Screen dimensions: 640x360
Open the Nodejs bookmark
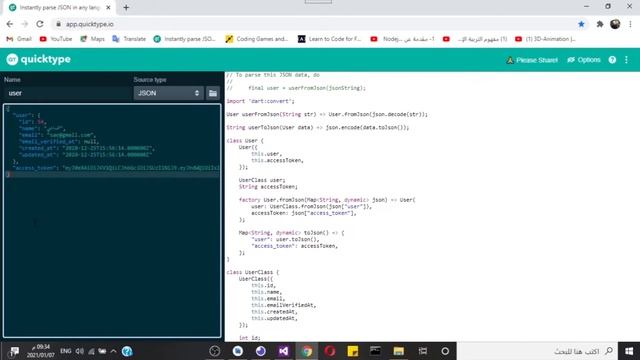pos(402,39)
